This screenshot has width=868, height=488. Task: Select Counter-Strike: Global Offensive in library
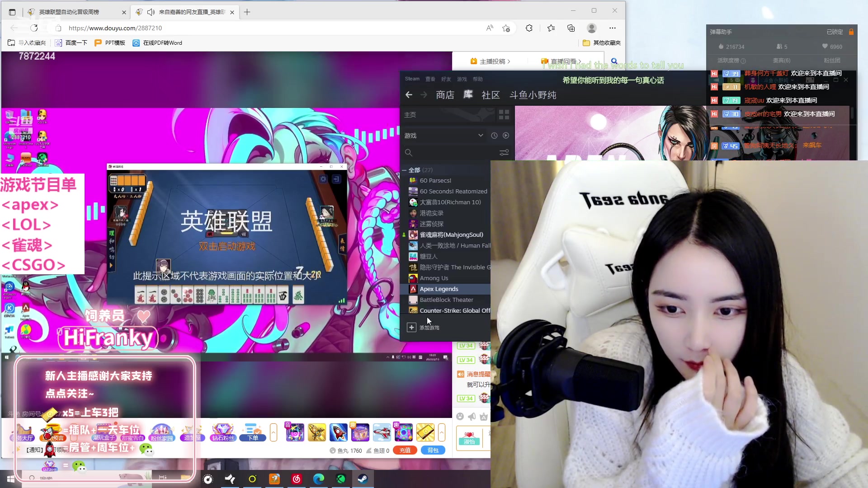tap(454, 311)
